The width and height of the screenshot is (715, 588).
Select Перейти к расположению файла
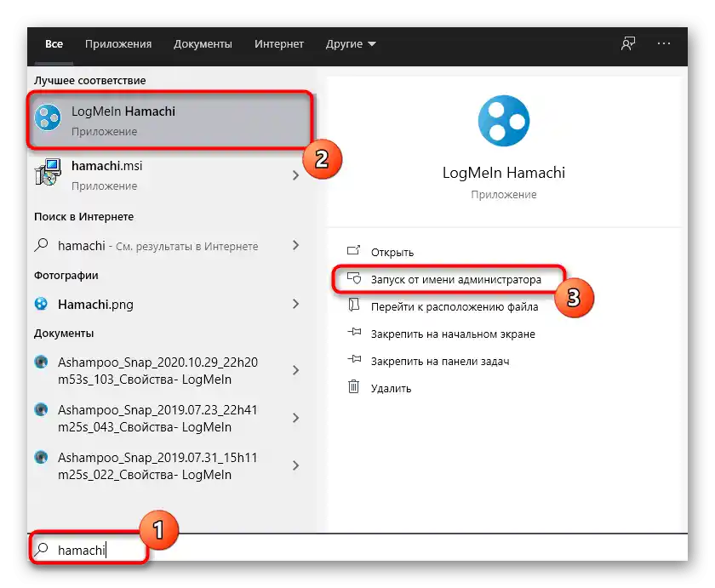(454, 306)
